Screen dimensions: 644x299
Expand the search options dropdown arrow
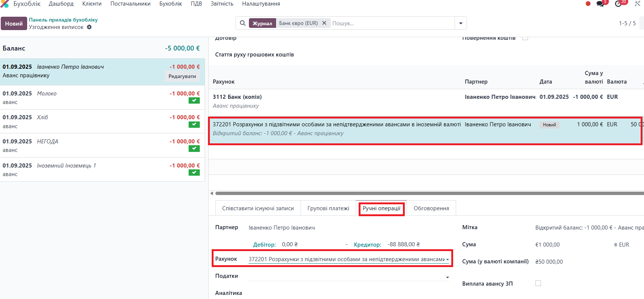click(x=461, y=23)
